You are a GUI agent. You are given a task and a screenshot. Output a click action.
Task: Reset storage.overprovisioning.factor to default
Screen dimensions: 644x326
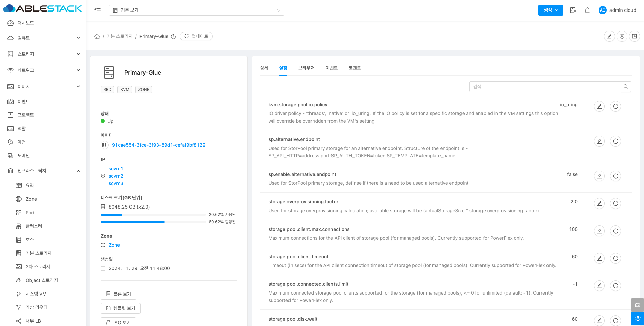[x=615, y=203]
